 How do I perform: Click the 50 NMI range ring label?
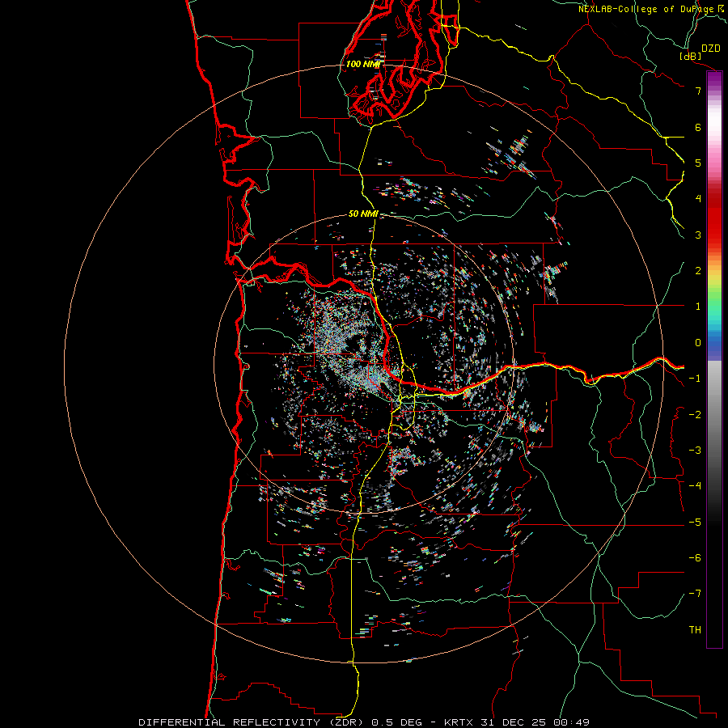[363, 214]
